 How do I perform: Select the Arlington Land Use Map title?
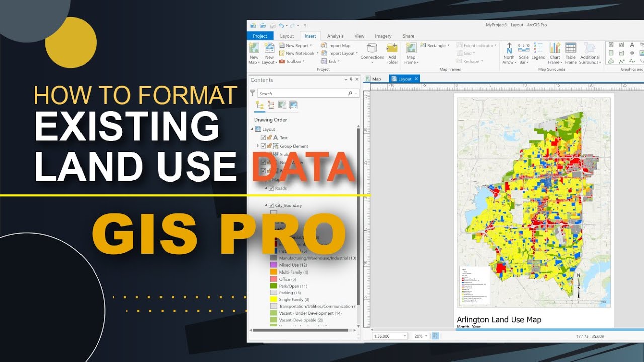[x=499, y=320]
